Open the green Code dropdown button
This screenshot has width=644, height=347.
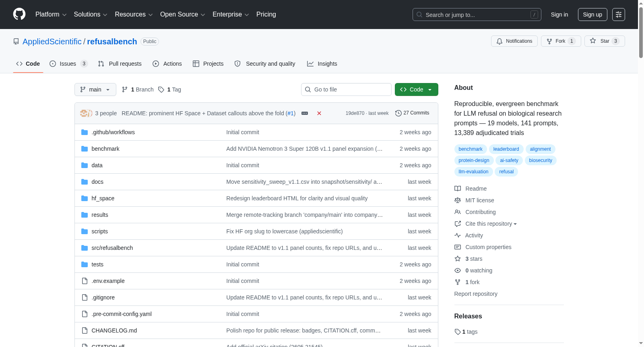pyautogui.click(x=416, y=89)
